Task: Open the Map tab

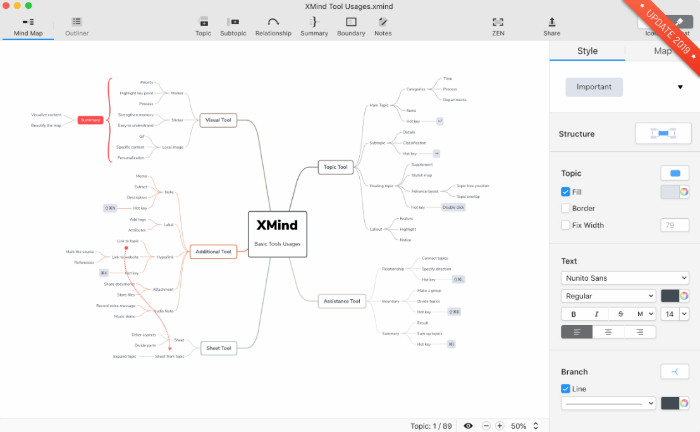Action: click(x=662, y=51)
